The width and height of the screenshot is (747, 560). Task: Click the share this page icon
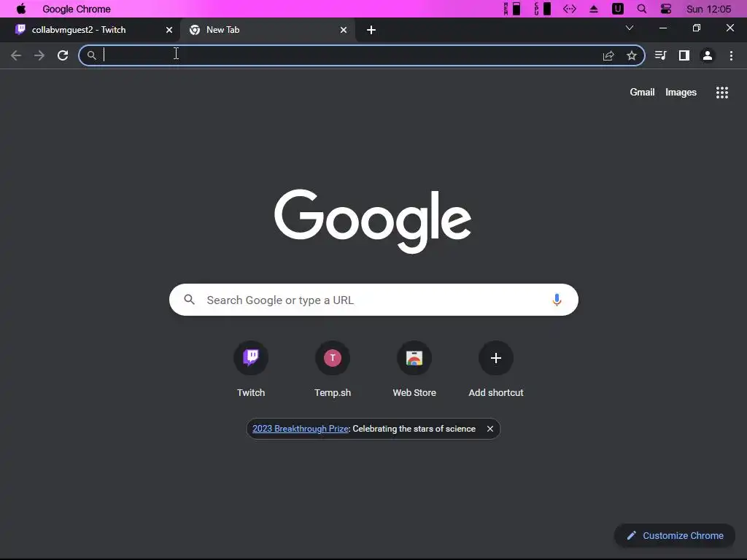608,55
